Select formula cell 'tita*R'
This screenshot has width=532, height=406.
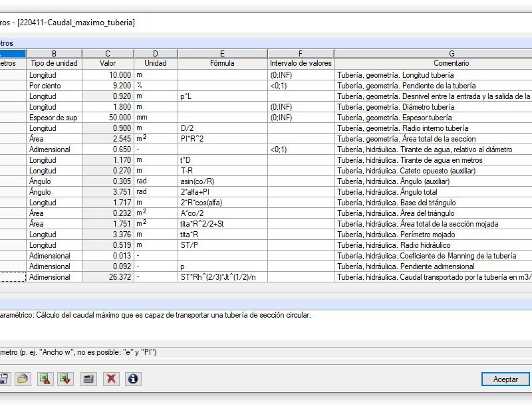223,235
